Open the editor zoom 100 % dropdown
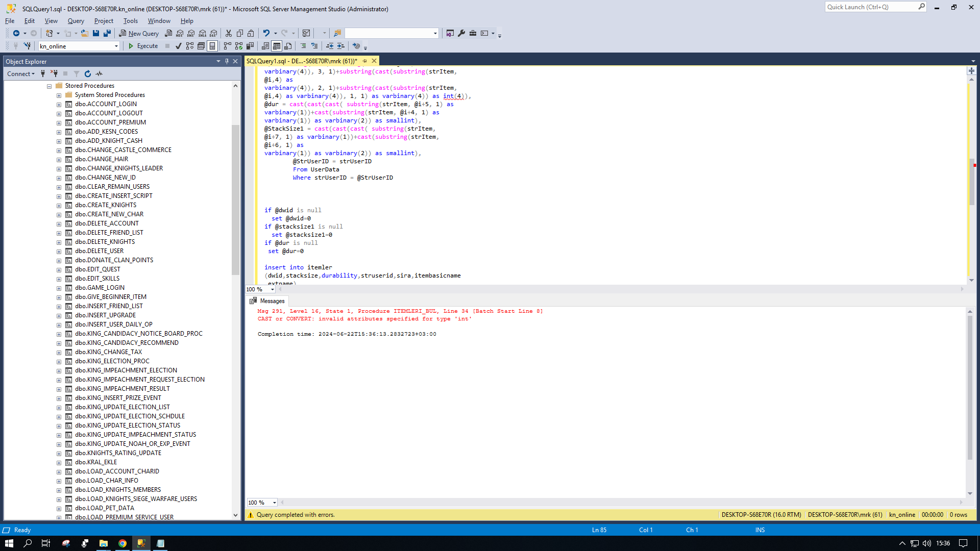Image resolution: width=980 pixels, height=551 pixels. tap(273, 289)
